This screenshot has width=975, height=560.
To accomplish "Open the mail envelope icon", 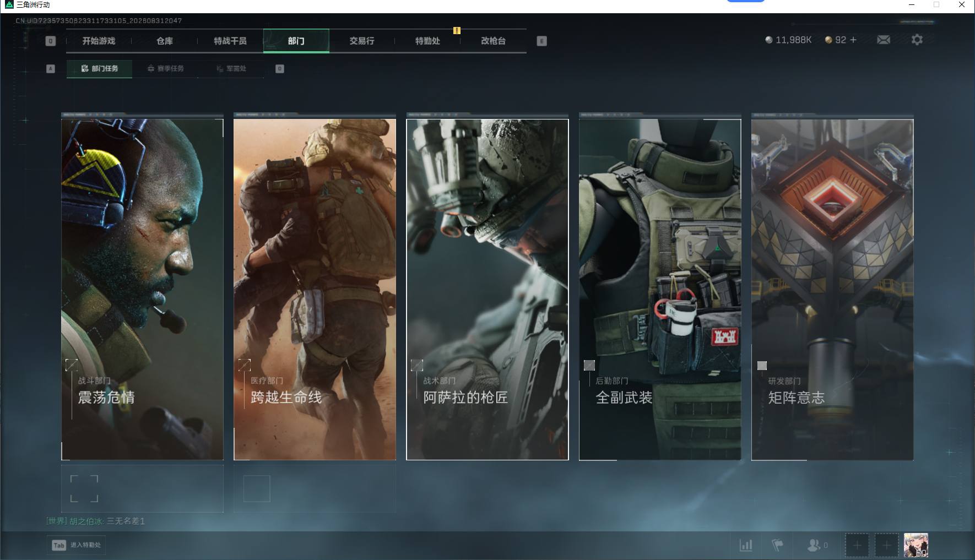I will (883, 40).
